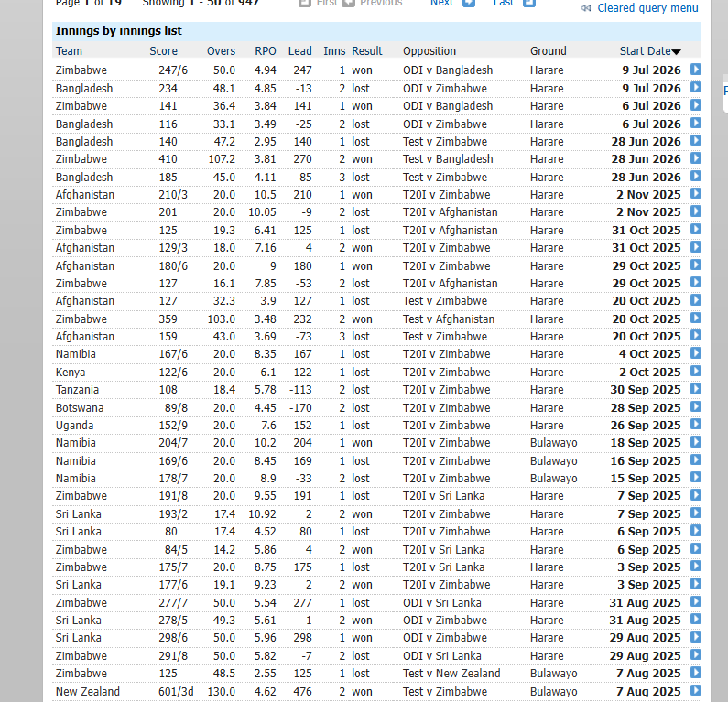This screenshot has height=702, width=728.
Task: Open scorecard icon for Afghanistan 129/3 row
Action: point(696,247)
